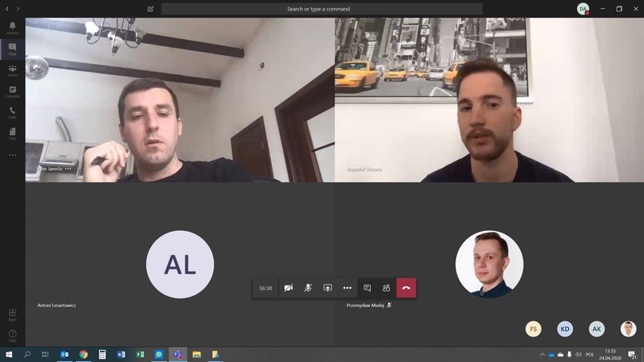Screen dimensions: 644x362
Task: Open the Teams section in the sidebar
Action: pos(12,70)
